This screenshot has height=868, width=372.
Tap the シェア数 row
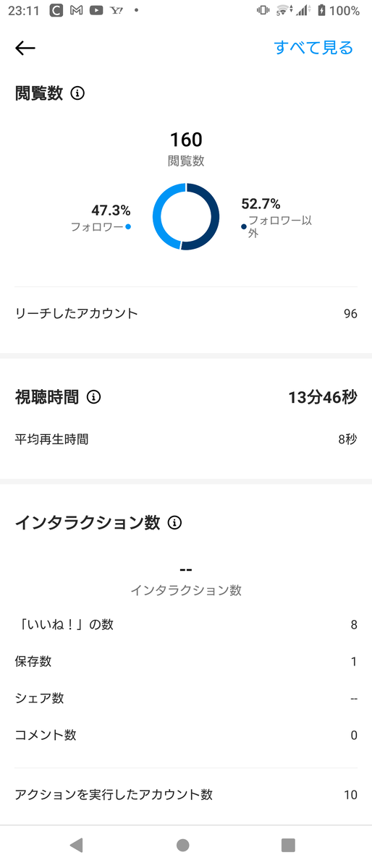point(186,698)
